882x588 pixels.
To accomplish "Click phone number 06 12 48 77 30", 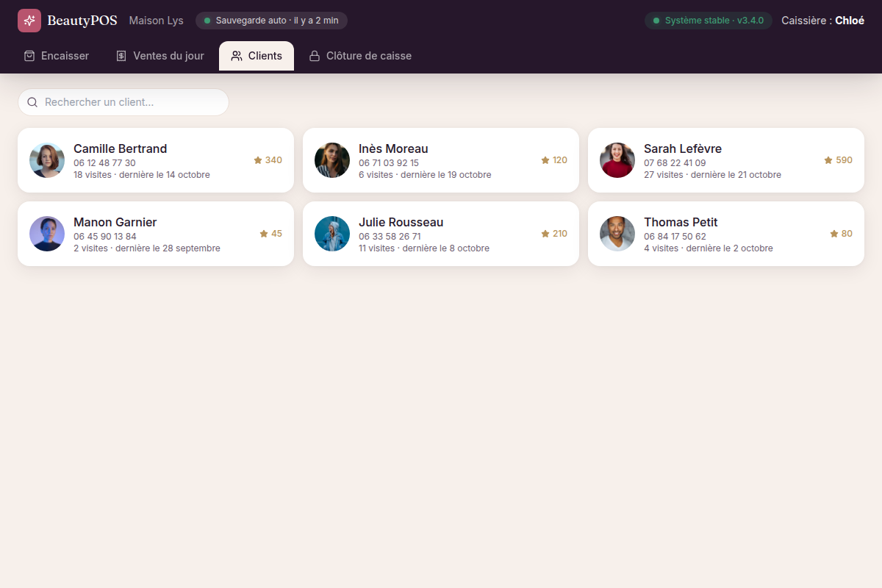I will point(104,163).
